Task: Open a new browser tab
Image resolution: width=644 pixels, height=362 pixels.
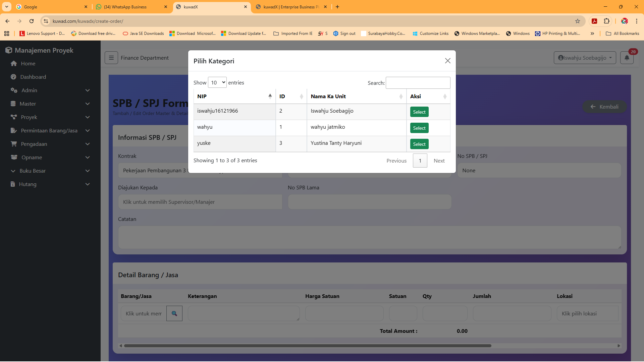Action: click(x=337, y=7)
